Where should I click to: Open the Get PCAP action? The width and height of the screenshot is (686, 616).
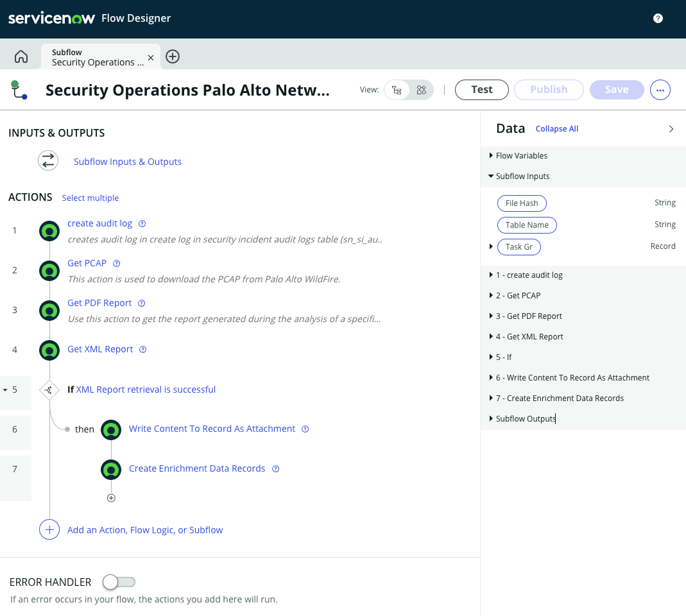click(x=87, y=263)
